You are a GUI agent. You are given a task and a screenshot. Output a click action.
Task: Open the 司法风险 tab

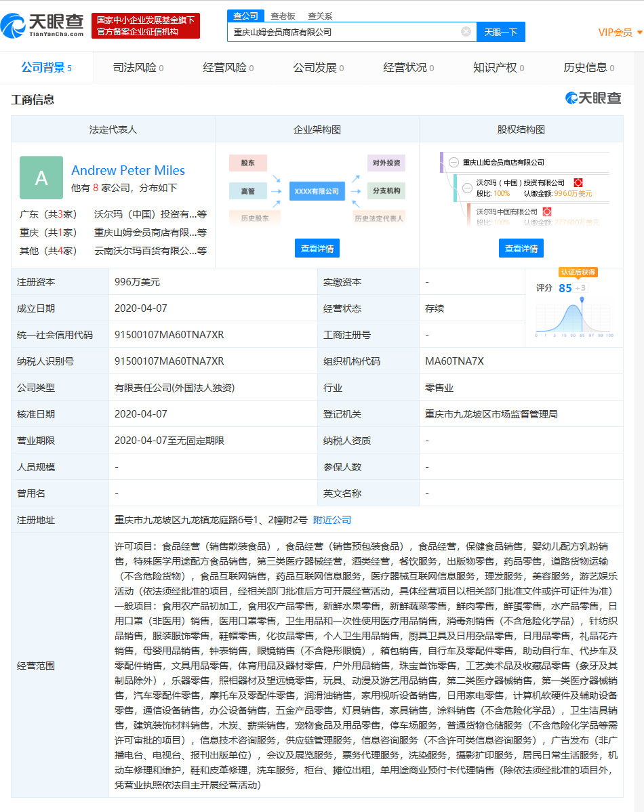[x=138, y=68]
